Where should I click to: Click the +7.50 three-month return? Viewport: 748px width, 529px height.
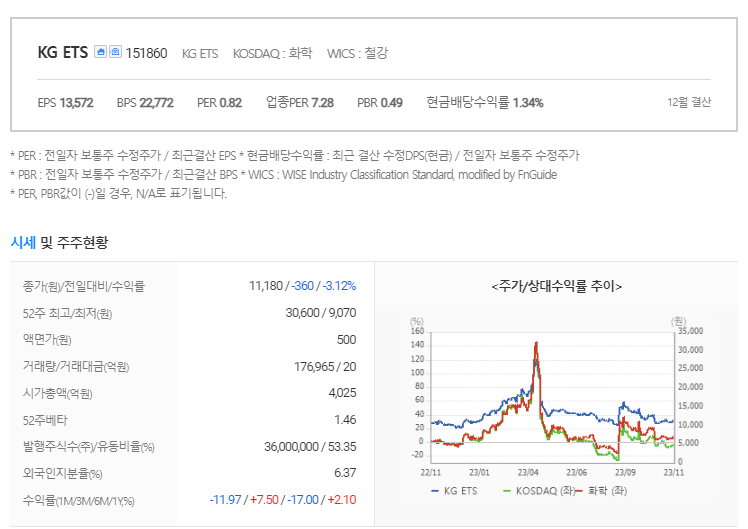pos(264,499)
